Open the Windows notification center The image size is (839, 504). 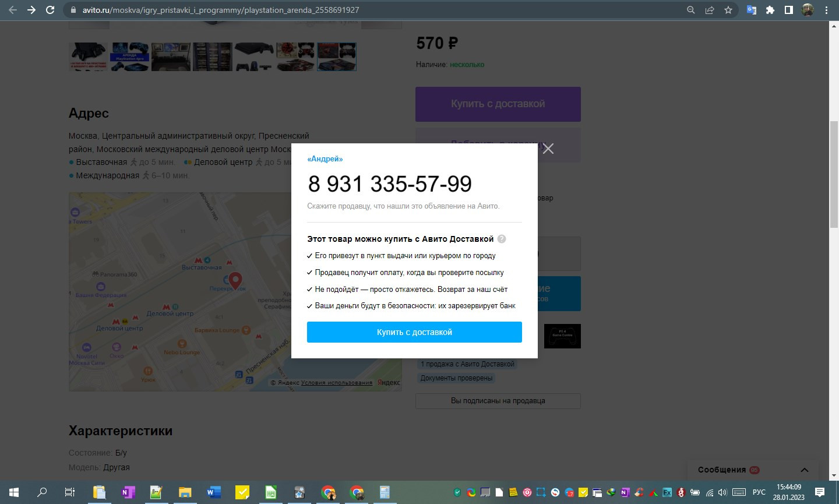820,492
